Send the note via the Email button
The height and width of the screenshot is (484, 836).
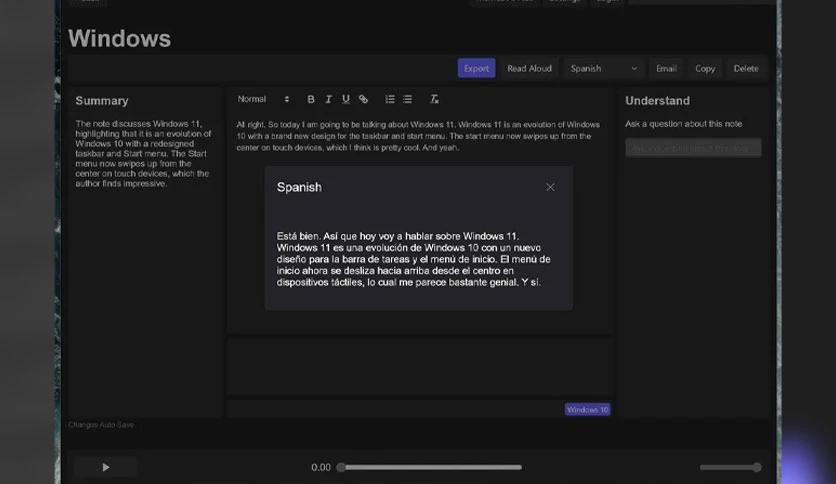click(666, 68)
